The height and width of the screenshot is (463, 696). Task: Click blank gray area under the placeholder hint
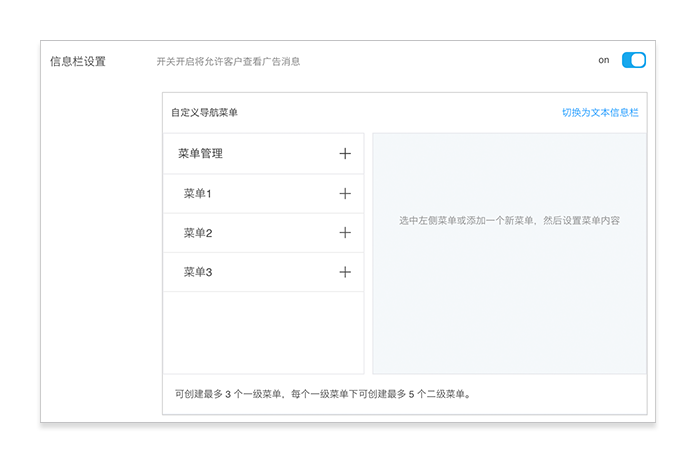(x=509, y=310)
